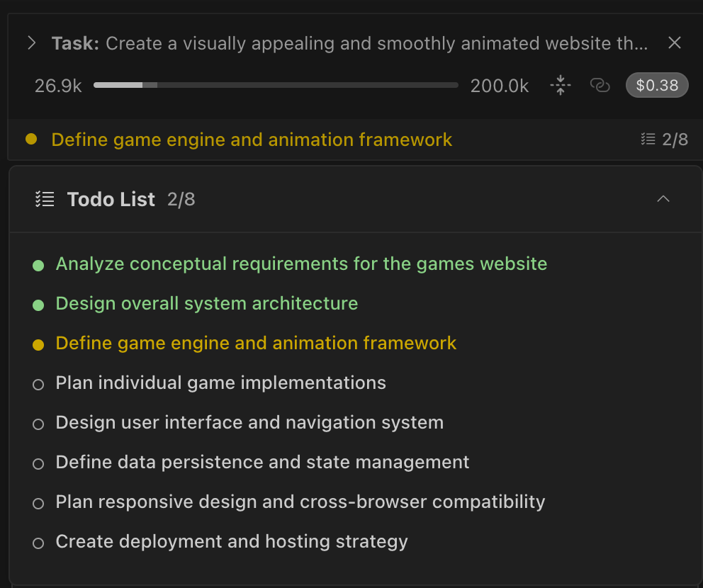The height and width of the screenshot is (588, 703).
Task: Click the list icon next to the 2/8 counter
Action: [647, 139]
